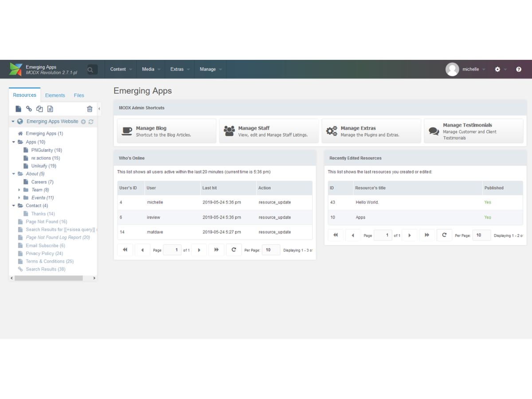Expand the Events (11) folder

(20, 198)
